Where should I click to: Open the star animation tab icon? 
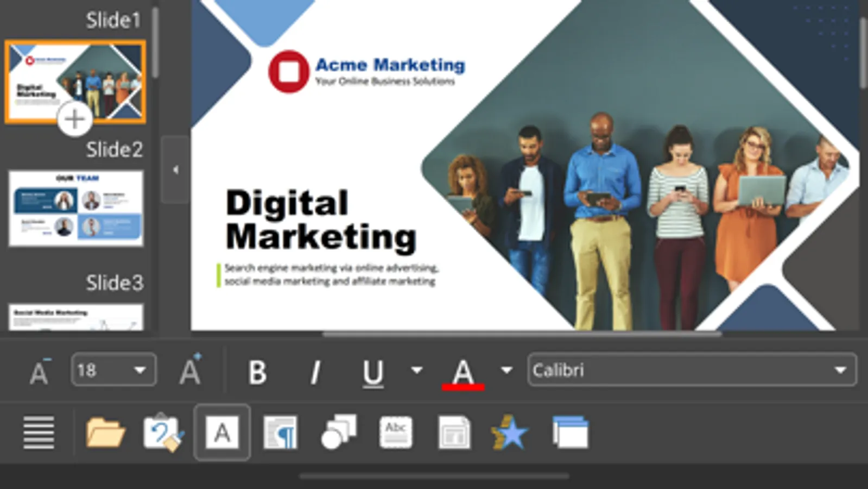pyautogui.click(x=510, y=432)
